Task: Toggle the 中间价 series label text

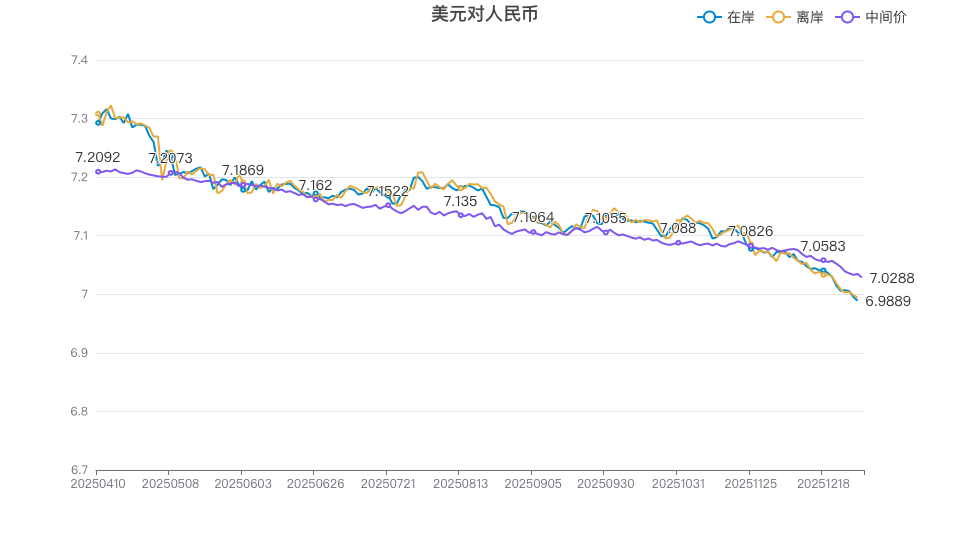Action: coord(885,17)
